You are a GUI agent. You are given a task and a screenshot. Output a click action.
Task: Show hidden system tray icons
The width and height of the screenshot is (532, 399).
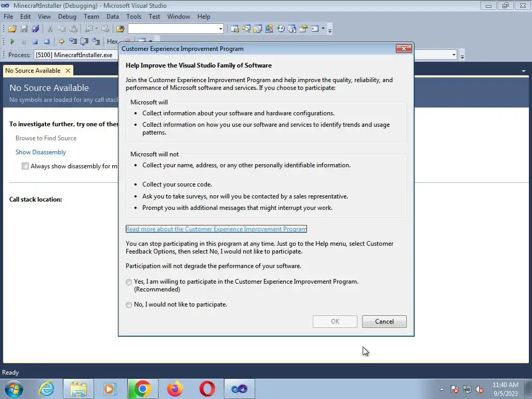[442, 389]
